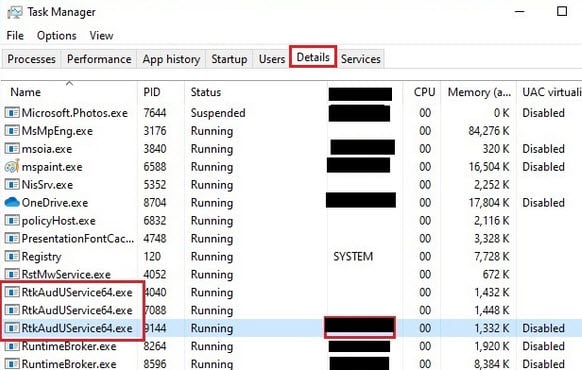Click the Microsoft.Photos.exe process icon
The height and width of the screenshot is (370, 582).
(x=12, y=112)
